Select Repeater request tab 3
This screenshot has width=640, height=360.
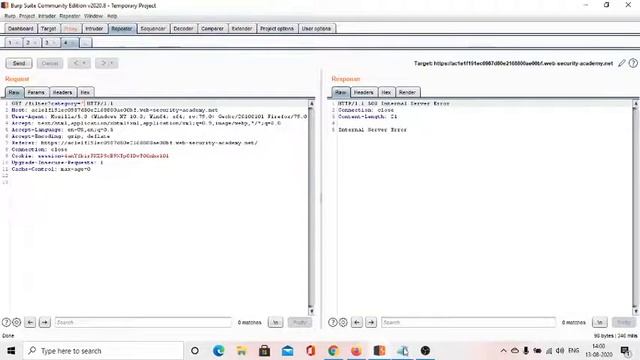(50, 42)
